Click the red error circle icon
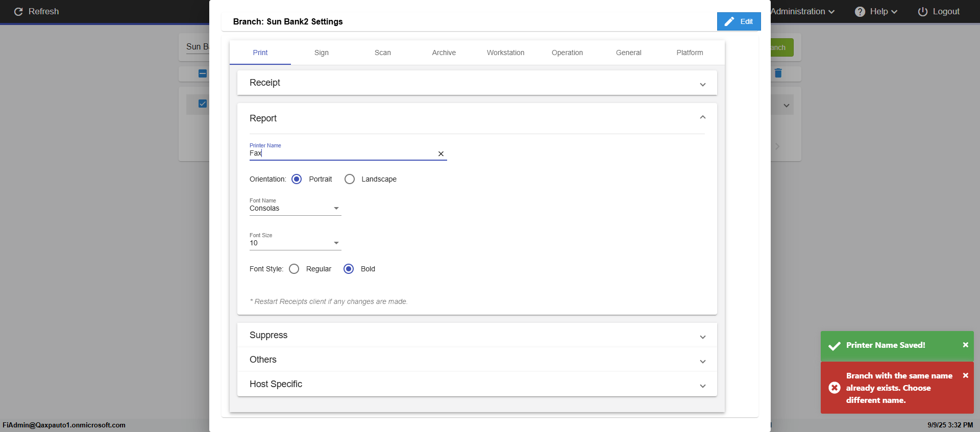 pos(835,388)
